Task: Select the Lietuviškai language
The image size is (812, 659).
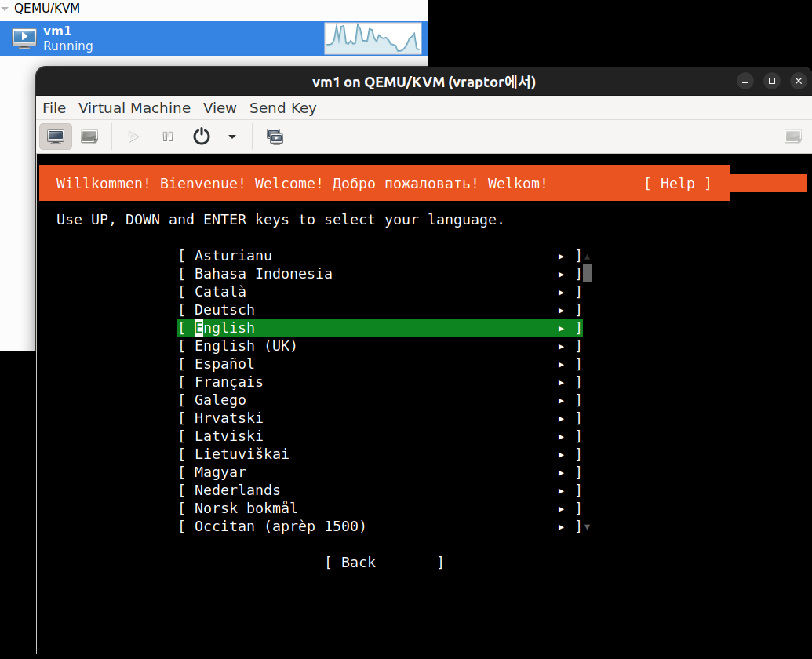Action: tap(380, 454)
